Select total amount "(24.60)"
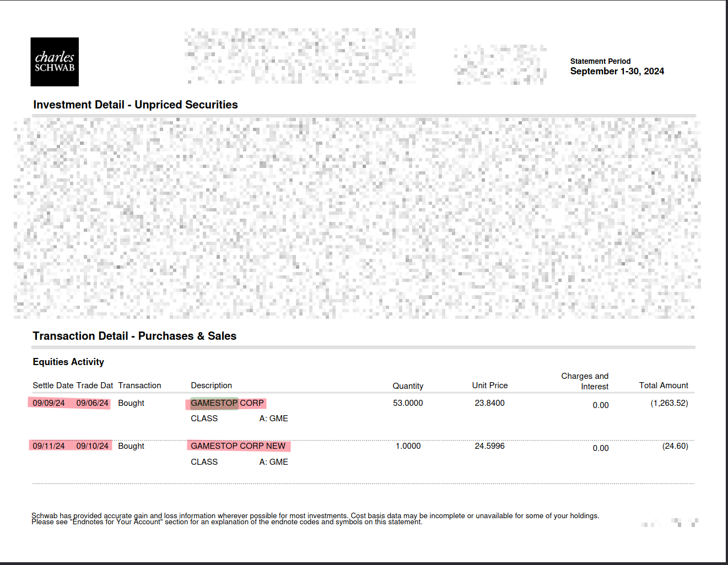This screenshot has width=728, height=565. point(675,446)
